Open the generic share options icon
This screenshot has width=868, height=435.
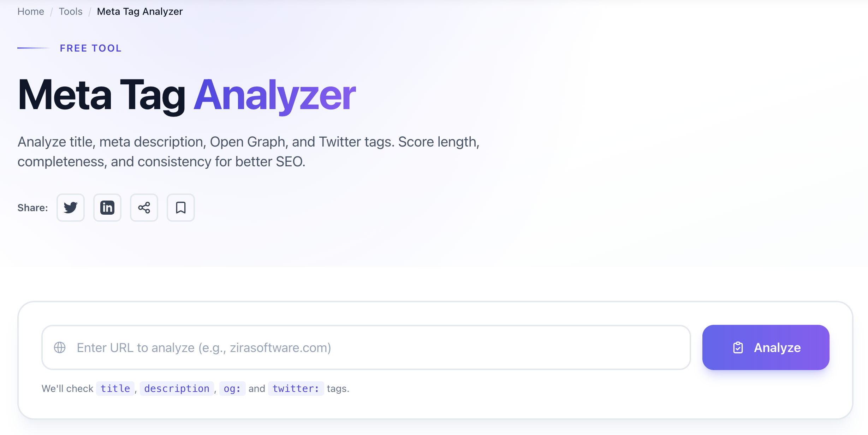[144, 208]
